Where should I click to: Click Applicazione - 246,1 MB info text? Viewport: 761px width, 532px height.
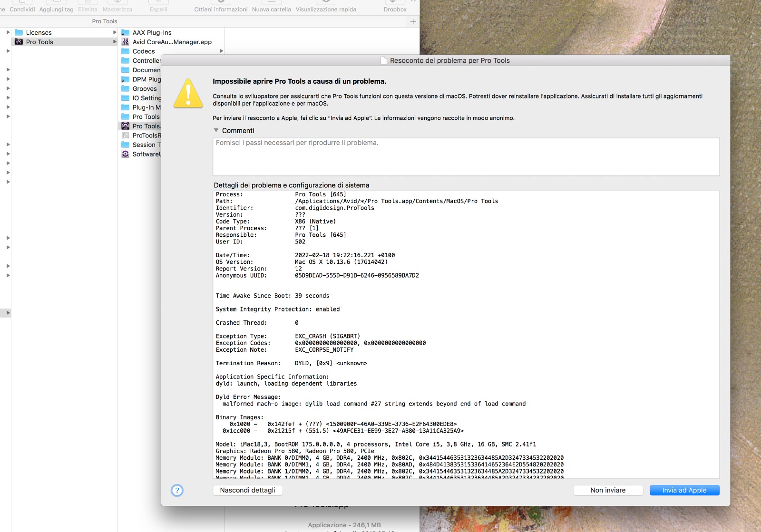[x=344, y=525]
